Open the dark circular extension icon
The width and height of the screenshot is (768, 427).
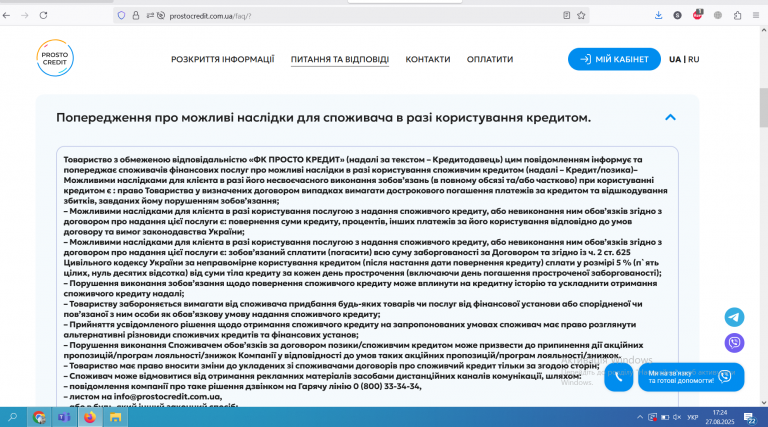point(677,16)
